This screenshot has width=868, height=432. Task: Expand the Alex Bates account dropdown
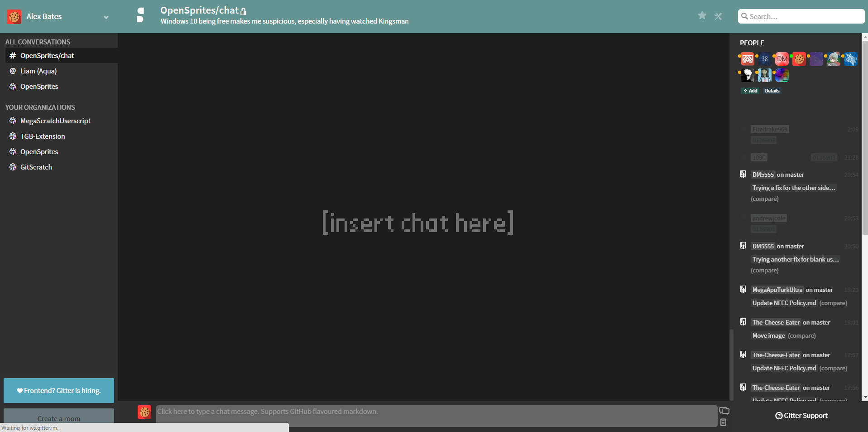tap(106, 17)
